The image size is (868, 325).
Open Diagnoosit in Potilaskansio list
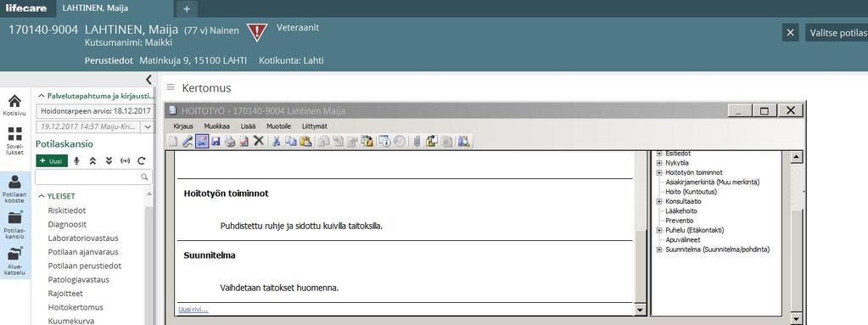[67, 224]
